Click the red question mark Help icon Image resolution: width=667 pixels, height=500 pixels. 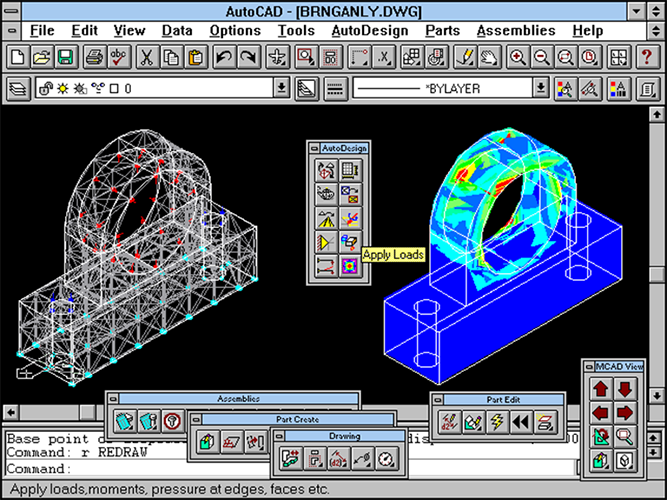click(x=647, y=57)
